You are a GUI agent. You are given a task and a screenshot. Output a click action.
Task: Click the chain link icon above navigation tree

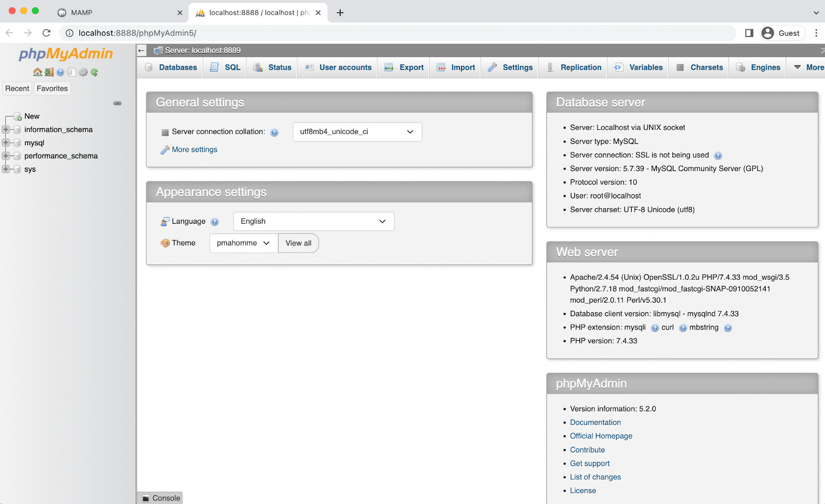(x=118, y=103)
